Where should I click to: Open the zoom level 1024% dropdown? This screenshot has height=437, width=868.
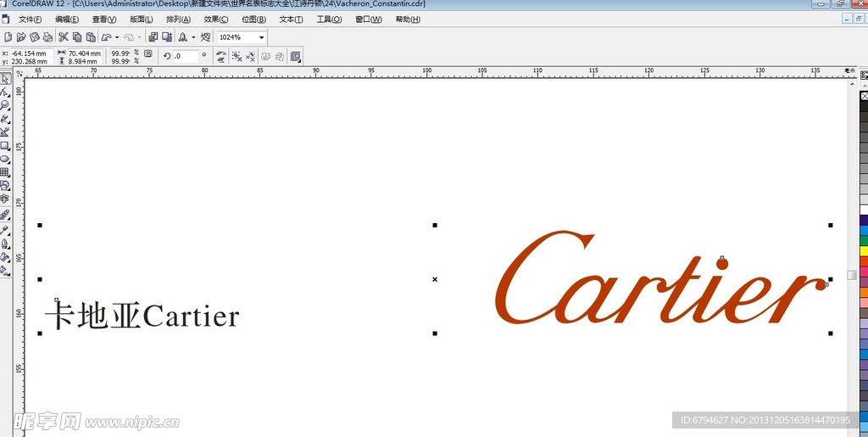coord(261,37)
